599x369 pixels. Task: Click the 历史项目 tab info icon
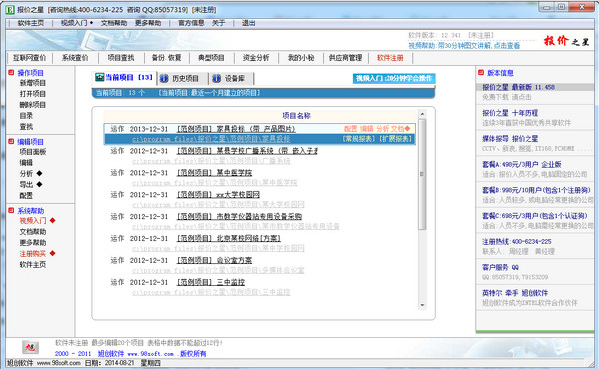164,78
